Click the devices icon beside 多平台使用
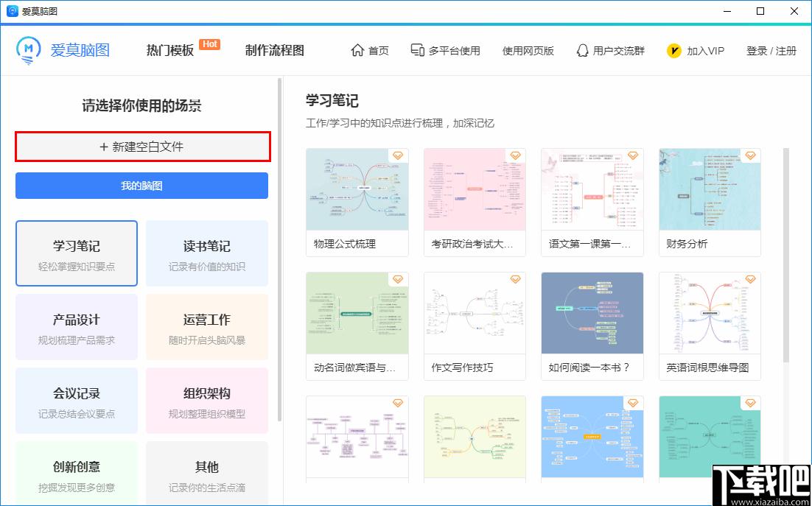Screen dimensions: 812x506 [x=417, y=50]
